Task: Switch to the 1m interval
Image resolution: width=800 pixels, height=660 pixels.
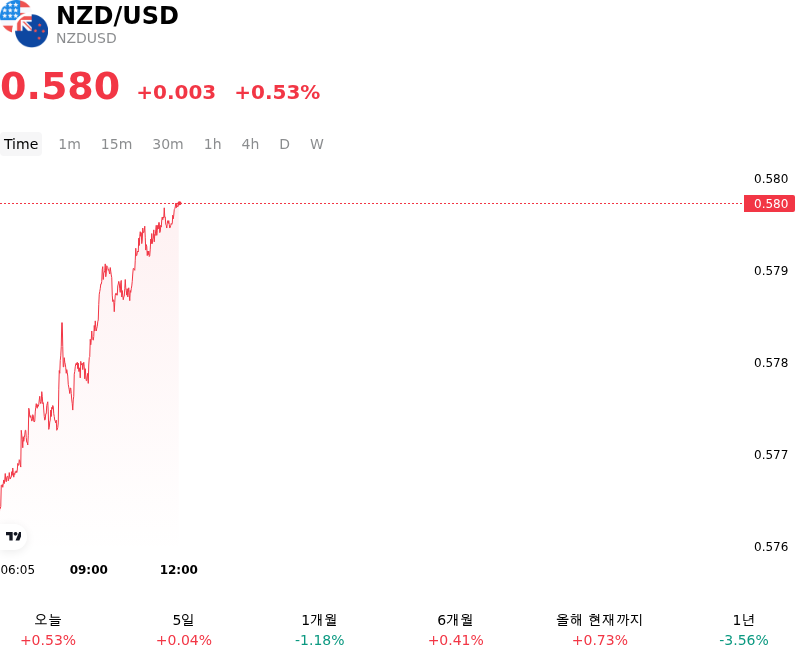Action: 69,144
